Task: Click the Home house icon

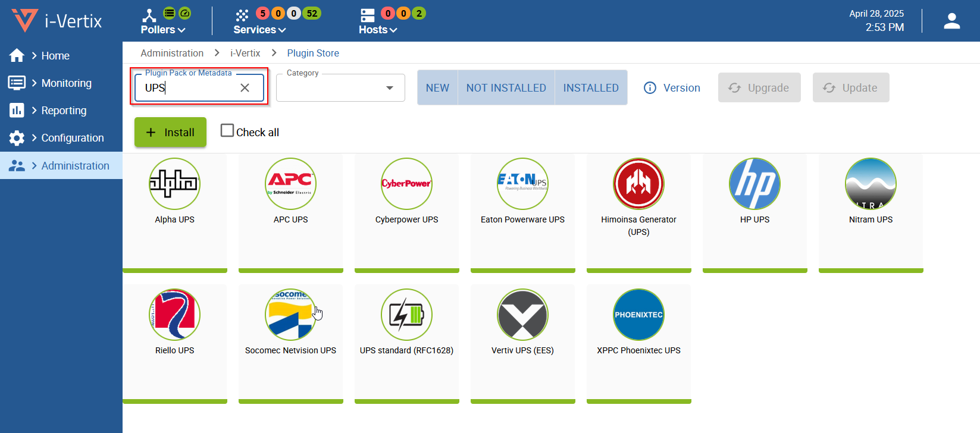Action: 17,55
